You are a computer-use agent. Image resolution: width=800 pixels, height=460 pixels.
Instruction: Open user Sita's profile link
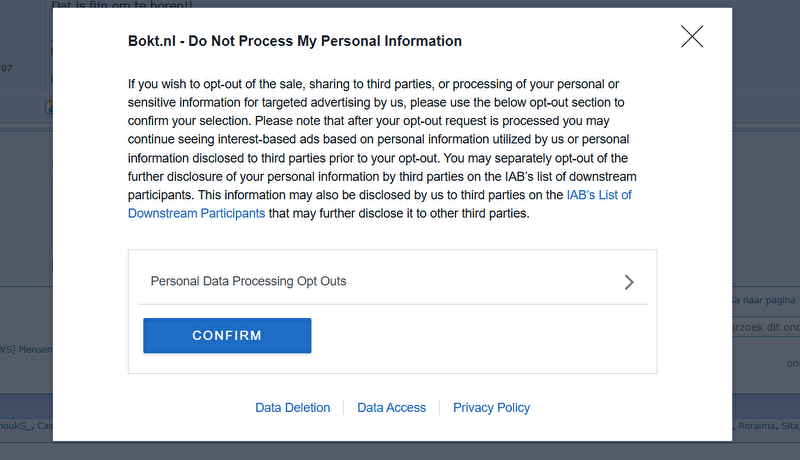(x=792, y=426)
